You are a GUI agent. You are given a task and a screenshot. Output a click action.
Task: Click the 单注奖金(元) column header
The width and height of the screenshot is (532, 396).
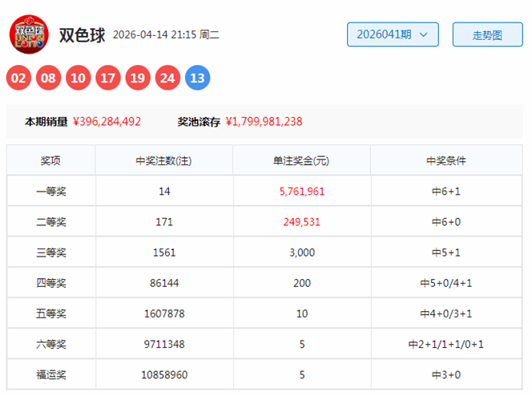coord(301,160)
